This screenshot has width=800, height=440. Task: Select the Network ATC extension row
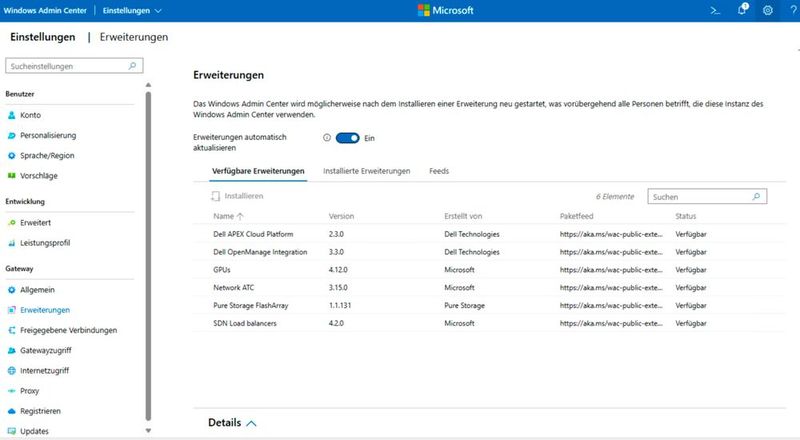point(489,288)
